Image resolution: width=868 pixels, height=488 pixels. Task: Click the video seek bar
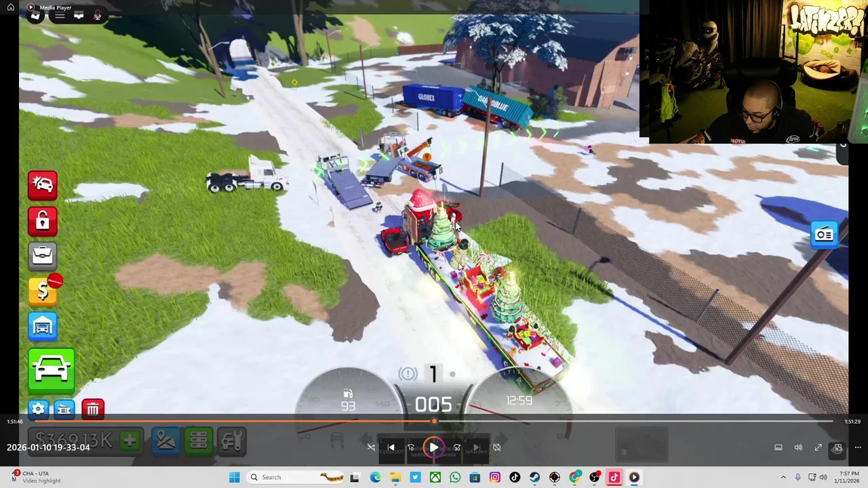click(434, 422)
